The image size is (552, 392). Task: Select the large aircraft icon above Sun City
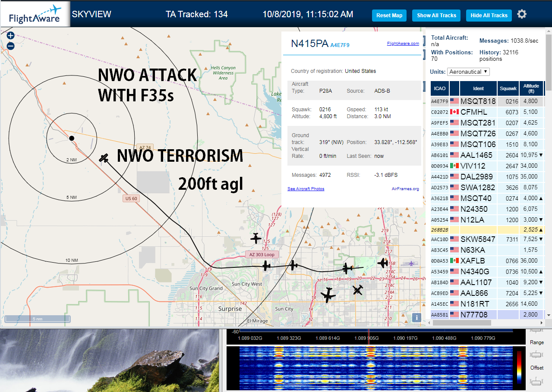[x=328, y=295]
